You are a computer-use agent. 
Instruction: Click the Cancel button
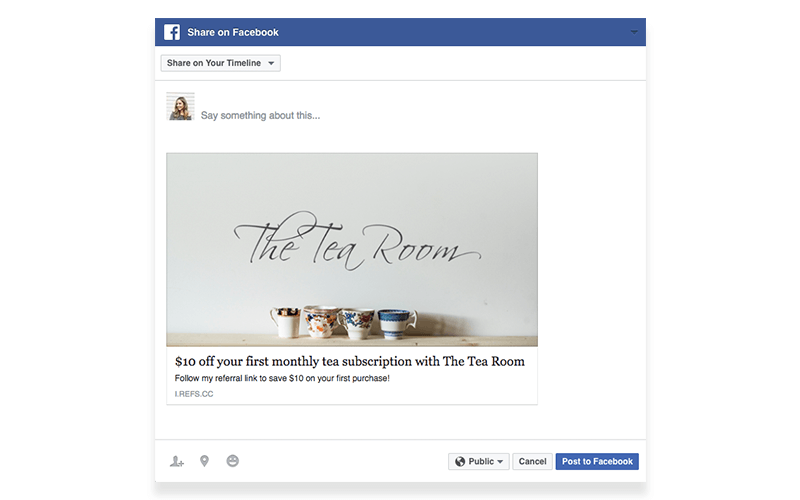point(532,462)
